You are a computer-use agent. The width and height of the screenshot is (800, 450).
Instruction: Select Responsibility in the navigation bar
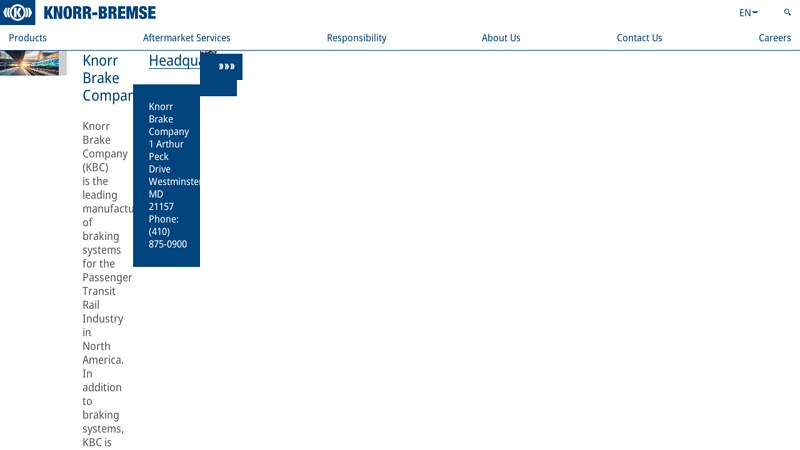tap(356, 38)
